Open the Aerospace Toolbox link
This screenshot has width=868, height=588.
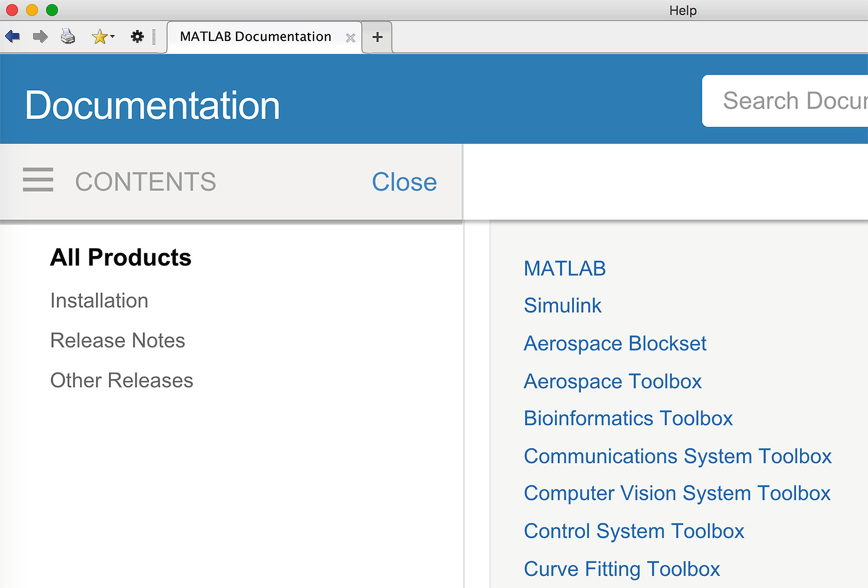[x=612, y=382]
